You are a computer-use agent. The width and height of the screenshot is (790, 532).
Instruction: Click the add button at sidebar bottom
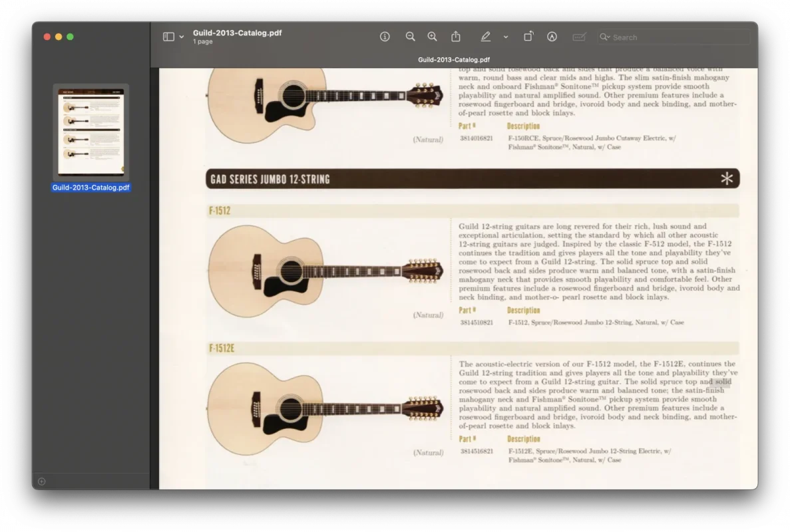pos(42,481)
